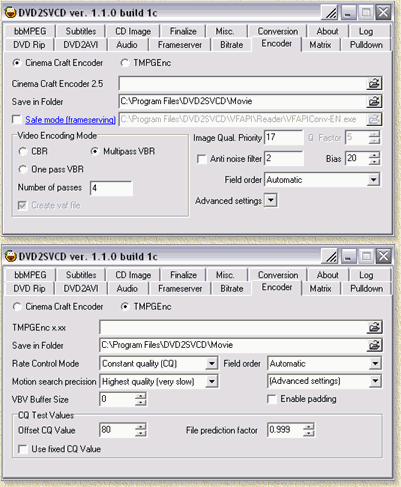Open Audio tab in bottom window
Image resolution: width=401 pixels, height=487 pixels.
[127, 288]
